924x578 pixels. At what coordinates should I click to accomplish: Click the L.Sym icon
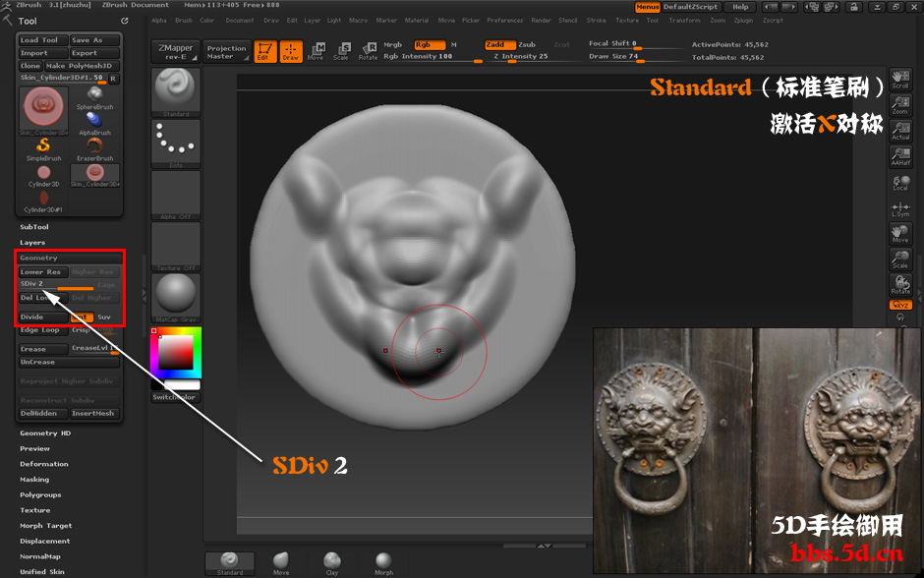[x=900, y=208]
